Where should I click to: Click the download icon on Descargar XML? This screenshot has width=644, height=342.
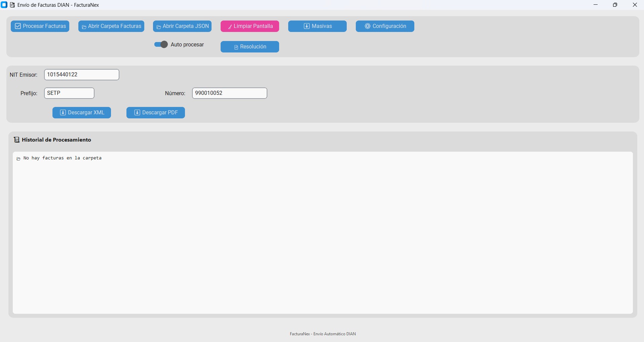(x=63, y=113)
